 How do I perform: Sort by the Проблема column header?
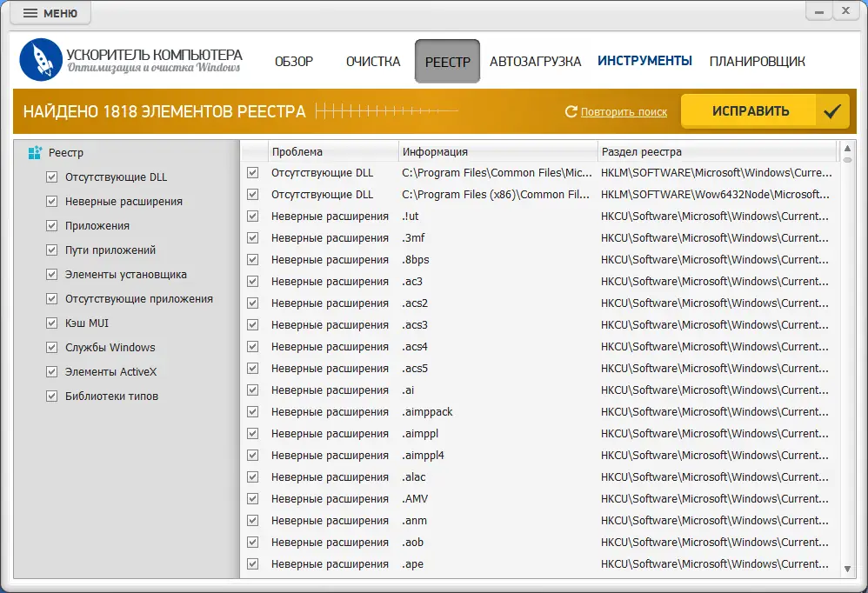pos(332,152)
